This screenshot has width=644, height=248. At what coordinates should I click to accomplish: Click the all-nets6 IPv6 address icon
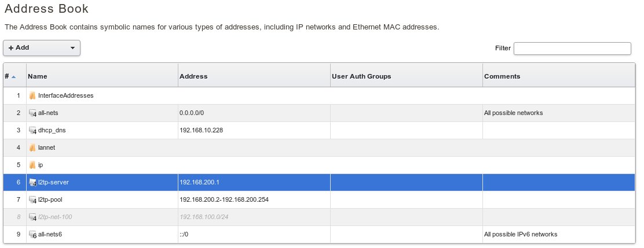coord(33,234)
